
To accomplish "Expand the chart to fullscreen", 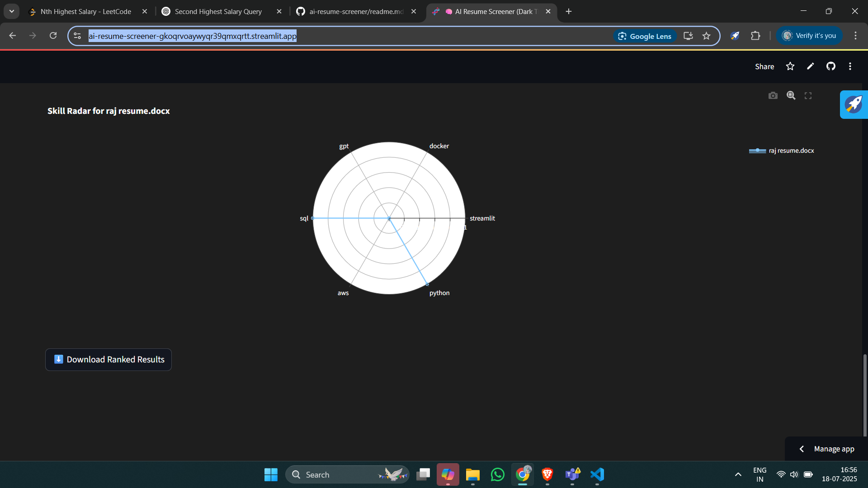I will (x=808, y=96).
